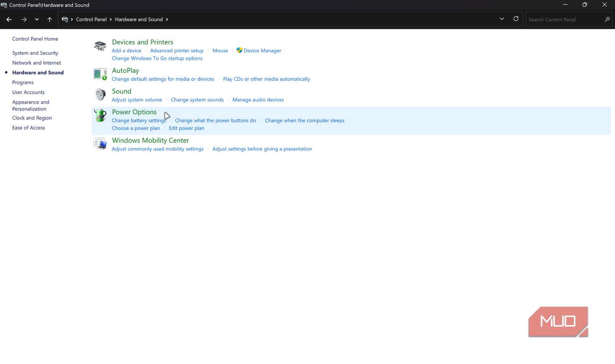
Task: Open Ease of Access category
Action: (28, 128)
